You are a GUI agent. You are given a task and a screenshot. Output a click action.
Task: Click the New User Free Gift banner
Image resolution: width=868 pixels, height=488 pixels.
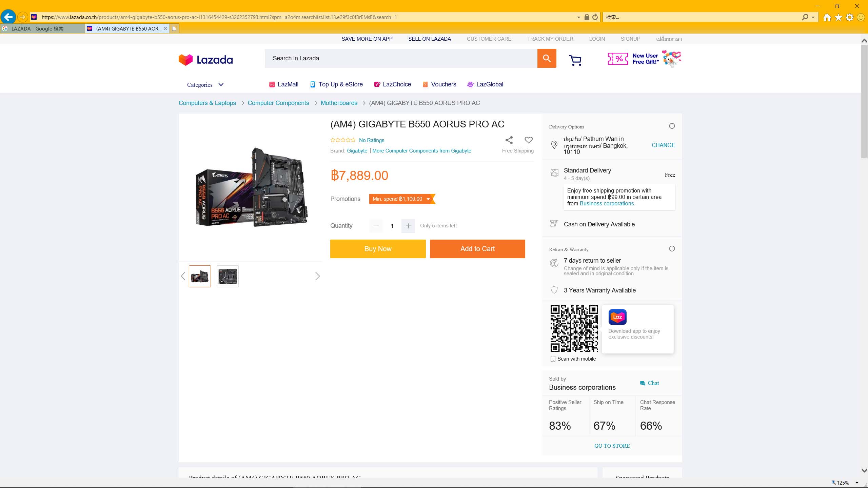coord(644,59)
